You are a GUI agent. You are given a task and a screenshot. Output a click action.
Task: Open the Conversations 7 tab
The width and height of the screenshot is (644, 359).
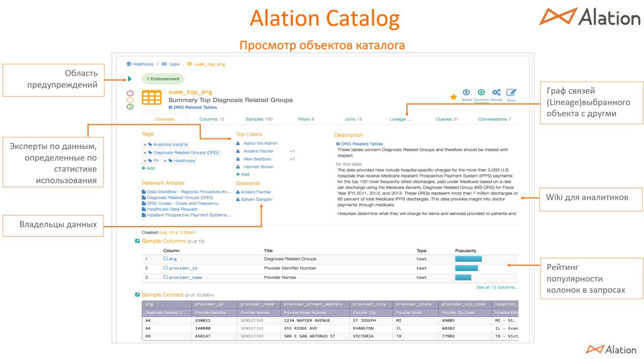[495, 119]
